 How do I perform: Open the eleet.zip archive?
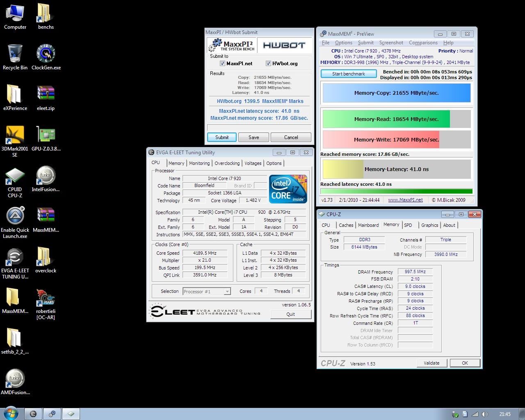coord(46,98)
